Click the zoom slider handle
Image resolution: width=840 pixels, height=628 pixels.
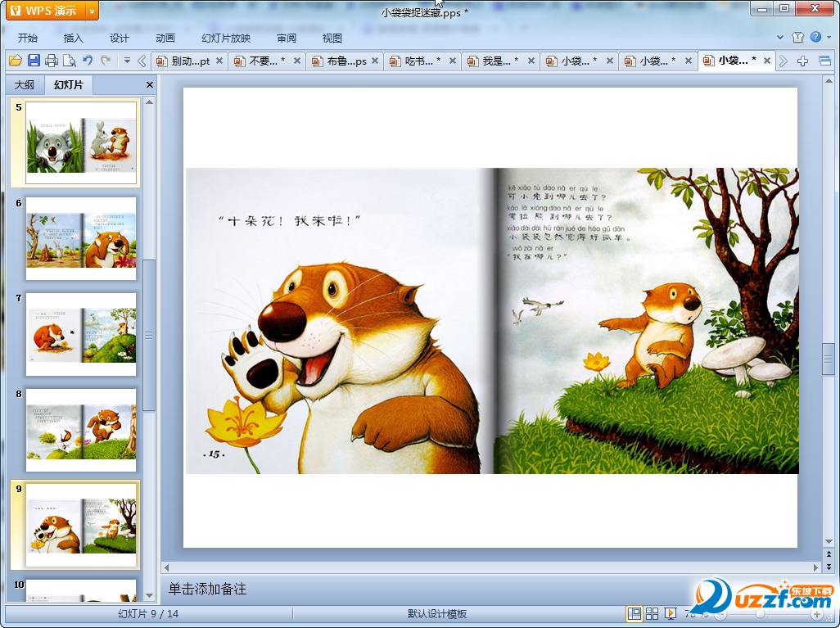coord(760,614)
